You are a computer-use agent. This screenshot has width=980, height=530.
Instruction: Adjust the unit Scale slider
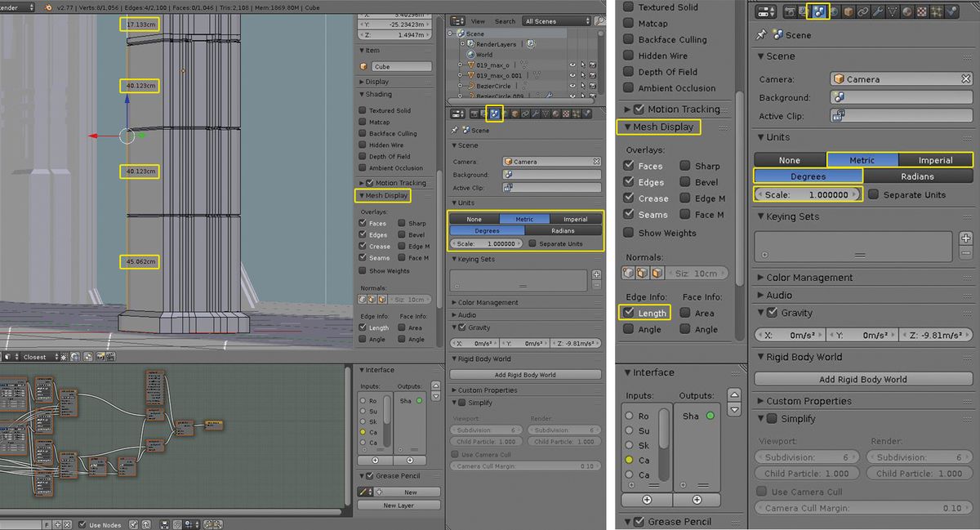pos(808,194)
